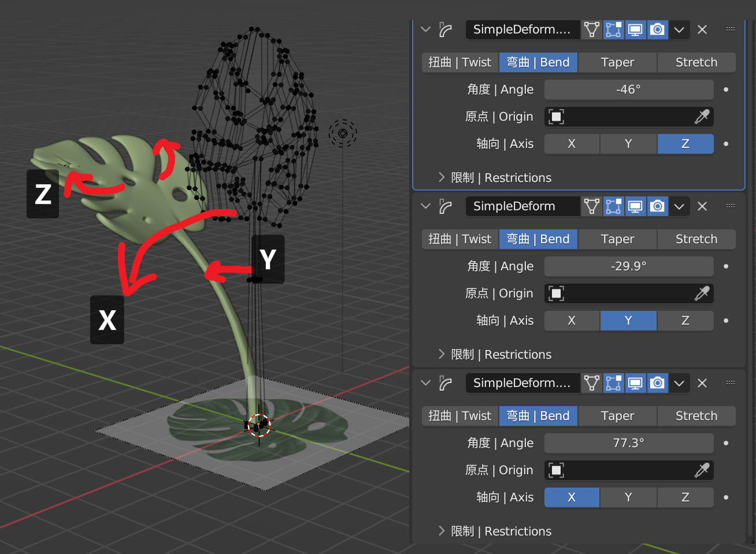Click eyedropper in the 77.3° modifier's Origin field
The height and width of the screenshot is (554, 756).
pos(702,470)
